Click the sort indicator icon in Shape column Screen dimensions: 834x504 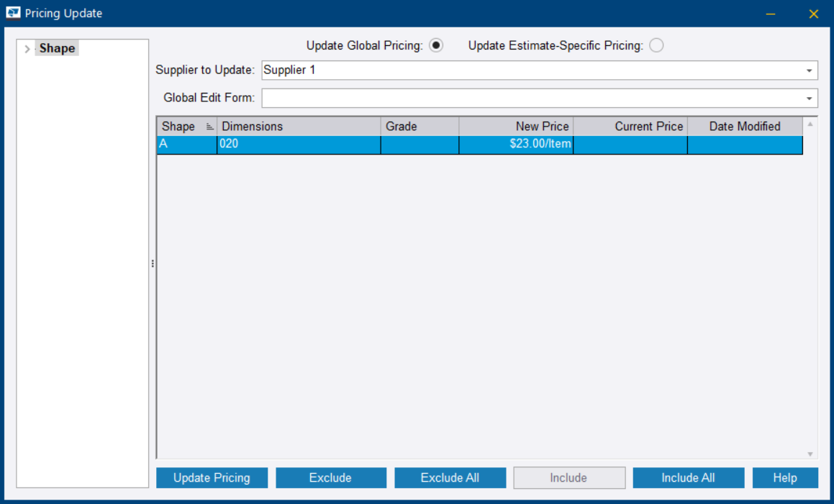[x=210, y=127]
